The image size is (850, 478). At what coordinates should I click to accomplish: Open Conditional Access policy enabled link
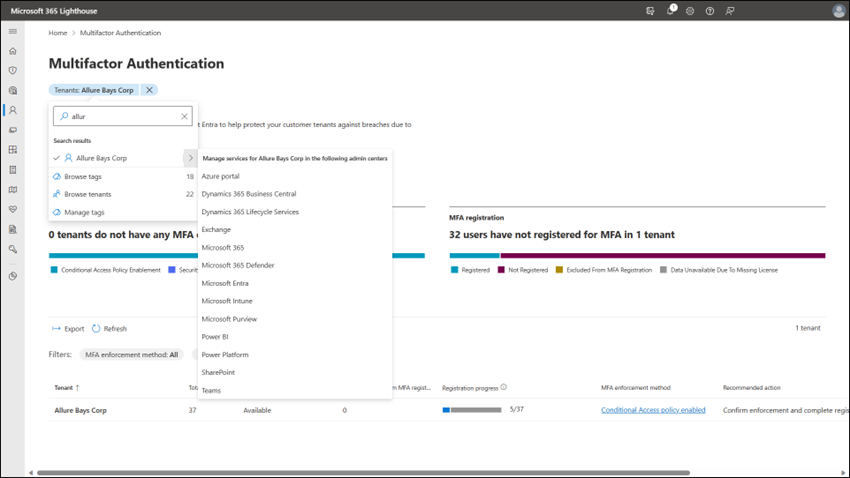click(653, 410)
